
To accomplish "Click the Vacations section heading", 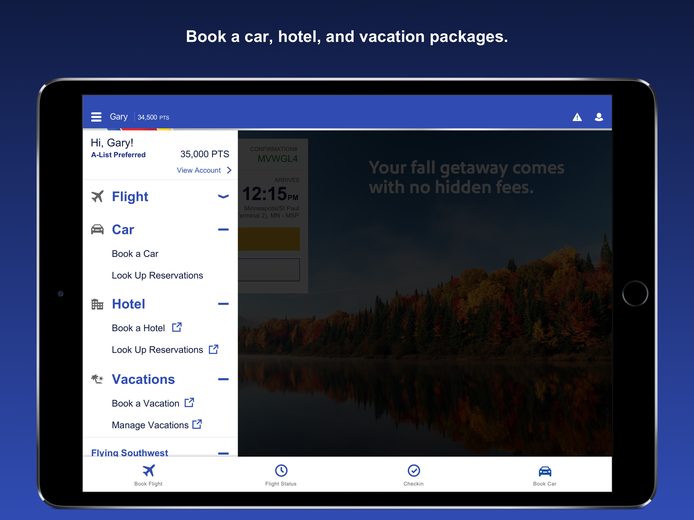I will 143,379.
